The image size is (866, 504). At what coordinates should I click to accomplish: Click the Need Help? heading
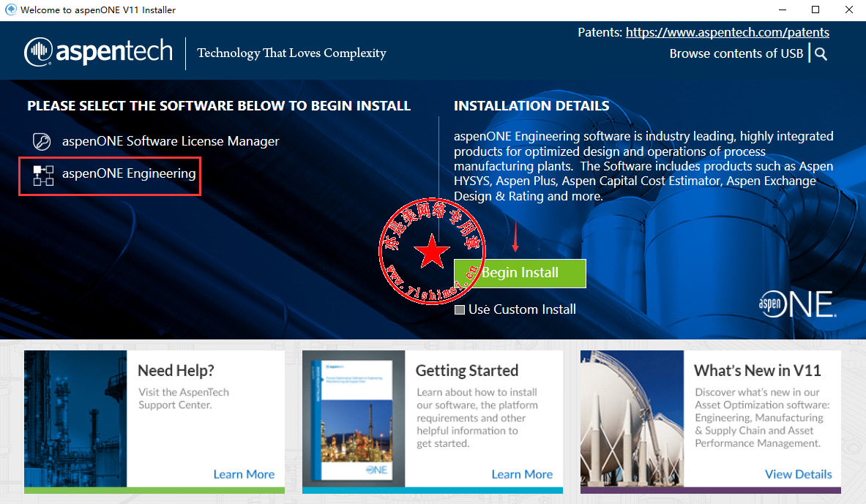pos(176,370)
